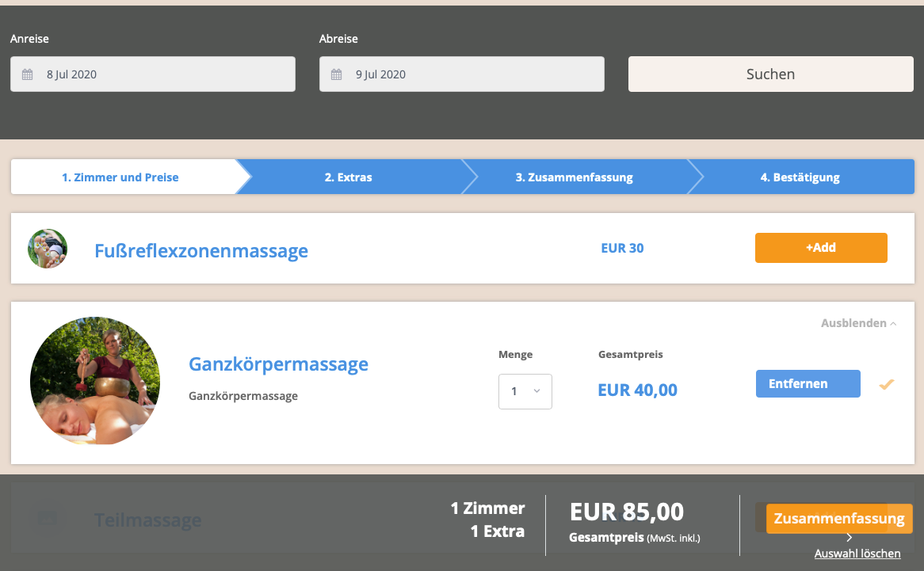Image resolution: width=924 pixels, height=571 pixels.
Task: Collapse details with Ausblenden
Action: pyautogui.click(x=858, y=323)
